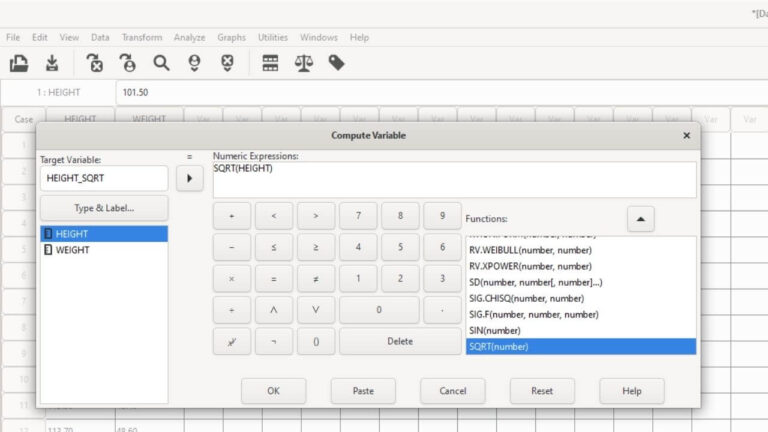The height and width of the screenshot is (432, 768).
Task: Click the logical OR ∨ key
Action: pyautogui.click(x=316, y=310)
